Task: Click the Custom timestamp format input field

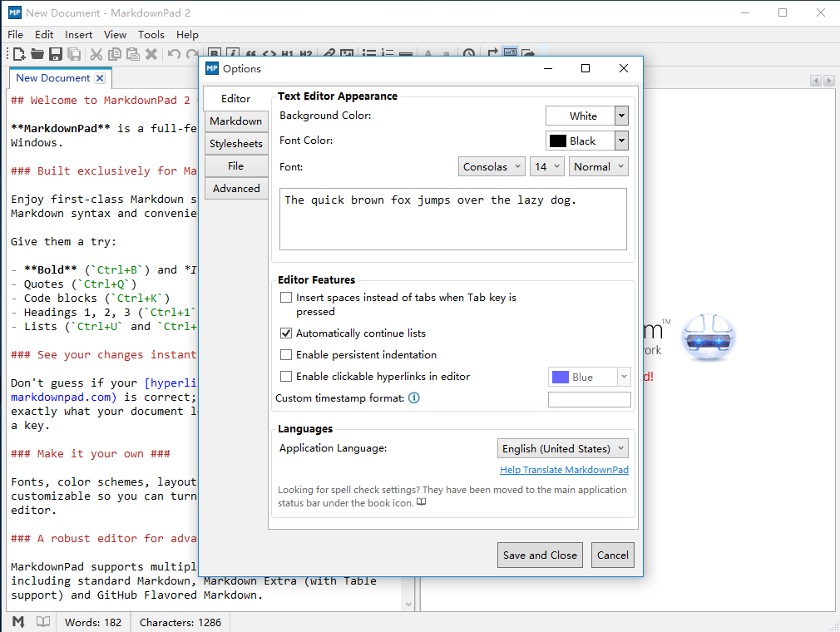Action: [589, 400]
